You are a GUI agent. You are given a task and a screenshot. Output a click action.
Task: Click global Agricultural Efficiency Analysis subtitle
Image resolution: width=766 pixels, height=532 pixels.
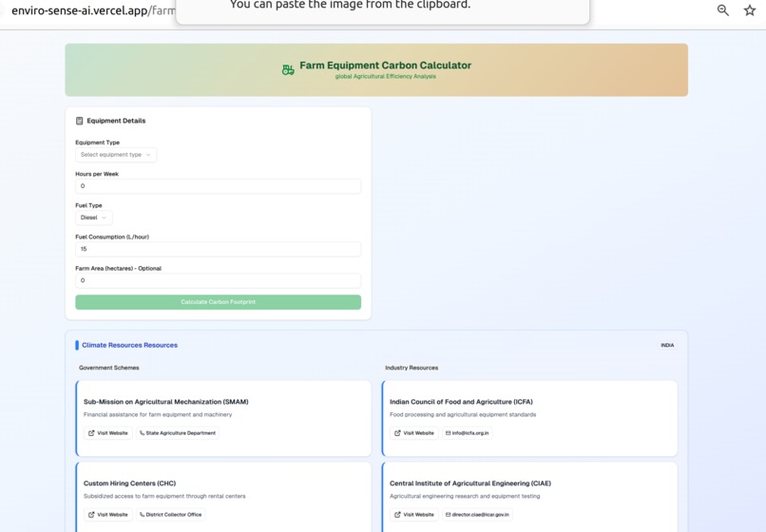point(386,76)
